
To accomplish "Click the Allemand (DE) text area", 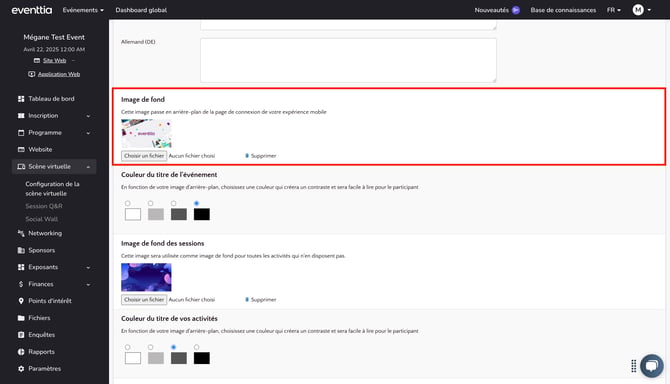I will (x=348, y=60).
